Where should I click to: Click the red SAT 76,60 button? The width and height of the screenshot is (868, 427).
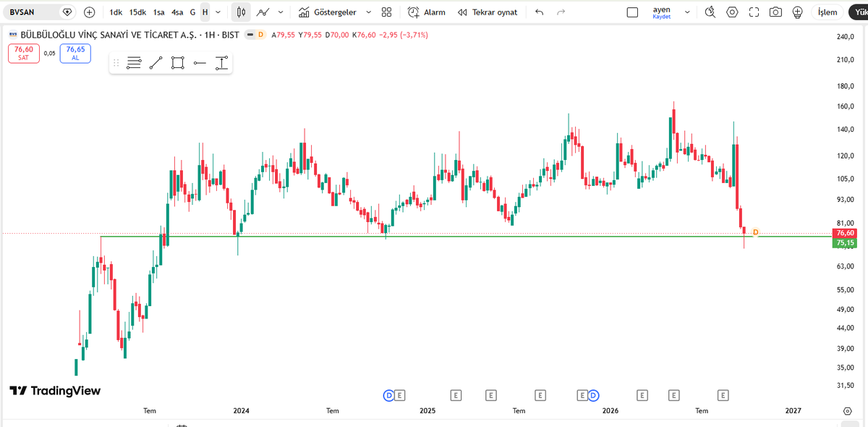(24, 53)
